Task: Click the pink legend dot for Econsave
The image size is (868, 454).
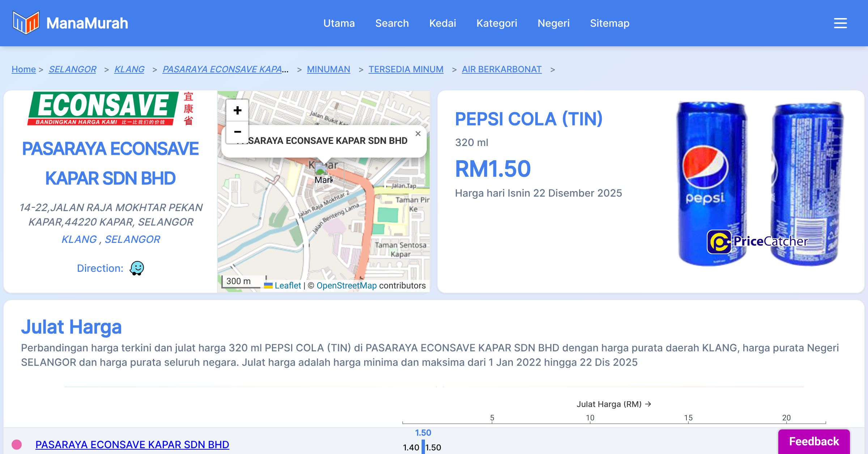Action: (x=17, y=444)
